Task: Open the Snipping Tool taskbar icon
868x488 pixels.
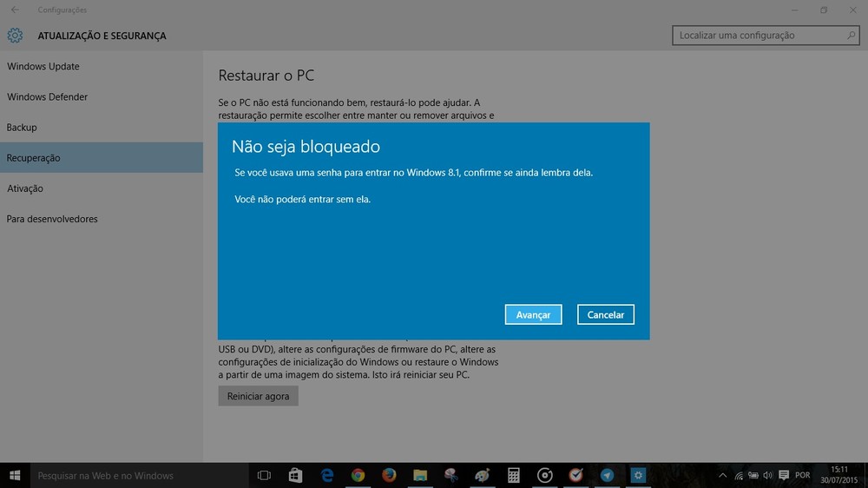Action: pos(451,475)
